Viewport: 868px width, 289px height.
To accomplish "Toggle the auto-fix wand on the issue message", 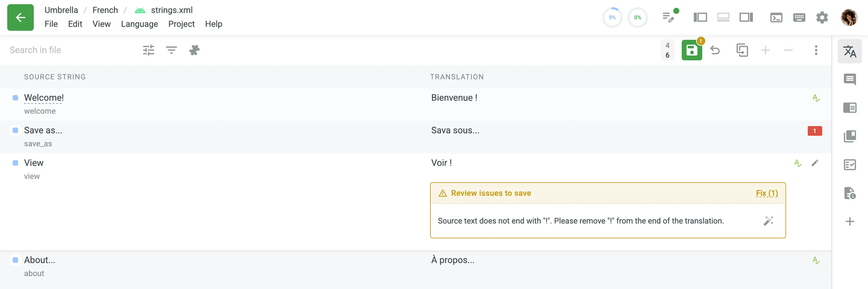I will pos(769,221).
